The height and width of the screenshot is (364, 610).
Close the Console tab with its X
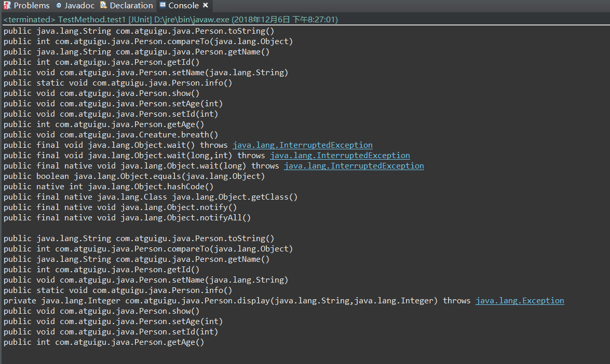[x=206, y=5]
